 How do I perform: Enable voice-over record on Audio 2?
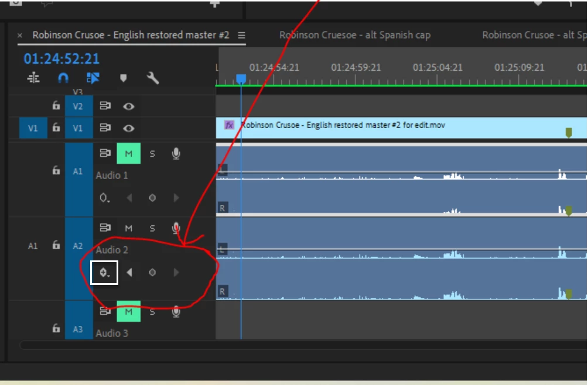[x=176, y=228]
